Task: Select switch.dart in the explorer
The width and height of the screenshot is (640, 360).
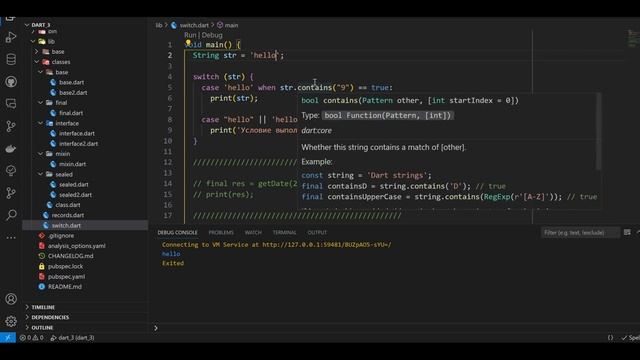Action: [x=85, y=225]
